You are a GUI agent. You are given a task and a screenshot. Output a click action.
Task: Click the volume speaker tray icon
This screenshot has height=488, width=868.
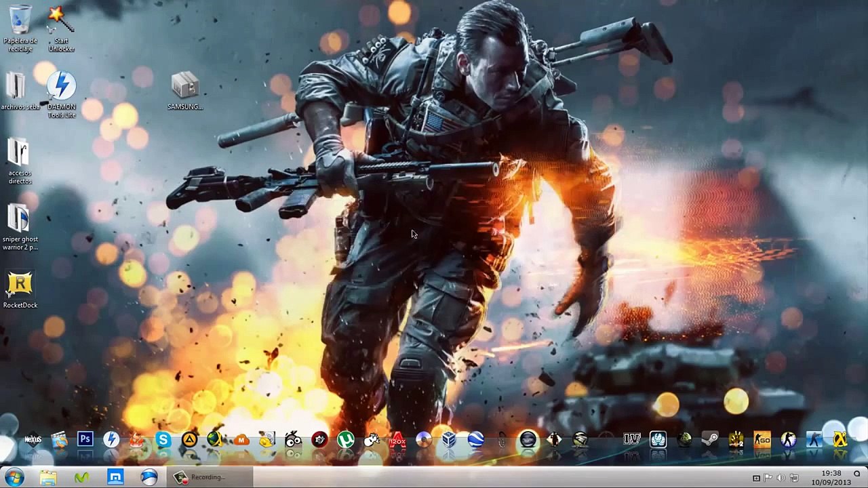[x=781, y=478]
